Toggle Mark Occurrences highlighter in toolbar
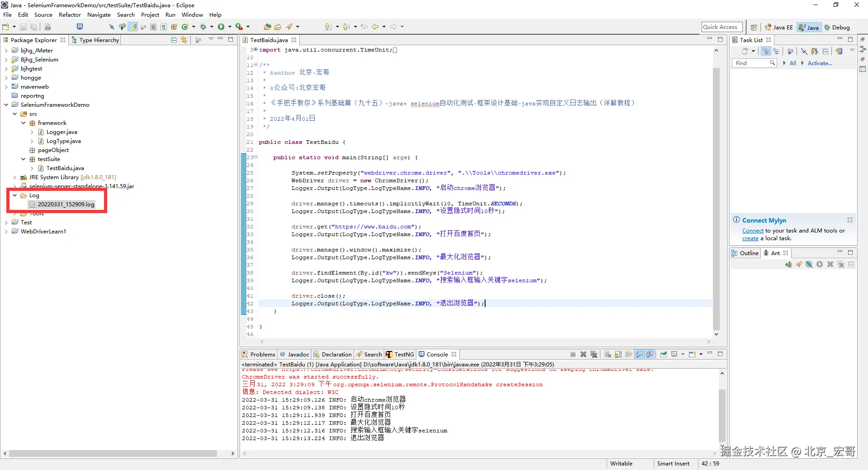Image resolution: width=868 pixels, height=470 pixels. [x=133, y=27]
